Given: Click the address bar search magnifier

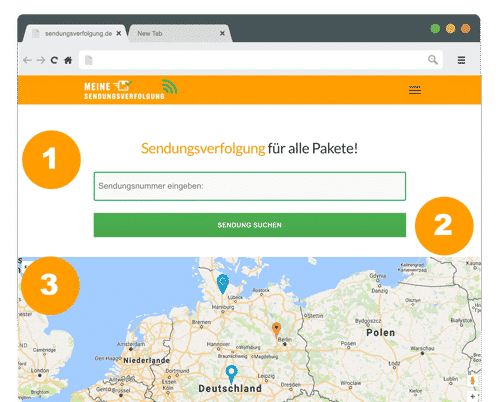Looking at the screenshot, I should point(433,60).
